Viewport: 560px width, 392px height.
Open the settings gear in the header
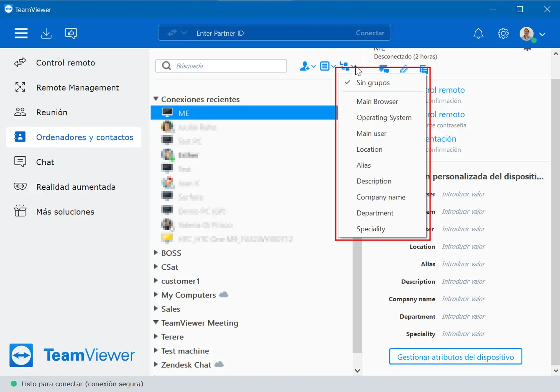tap(503, 33)
